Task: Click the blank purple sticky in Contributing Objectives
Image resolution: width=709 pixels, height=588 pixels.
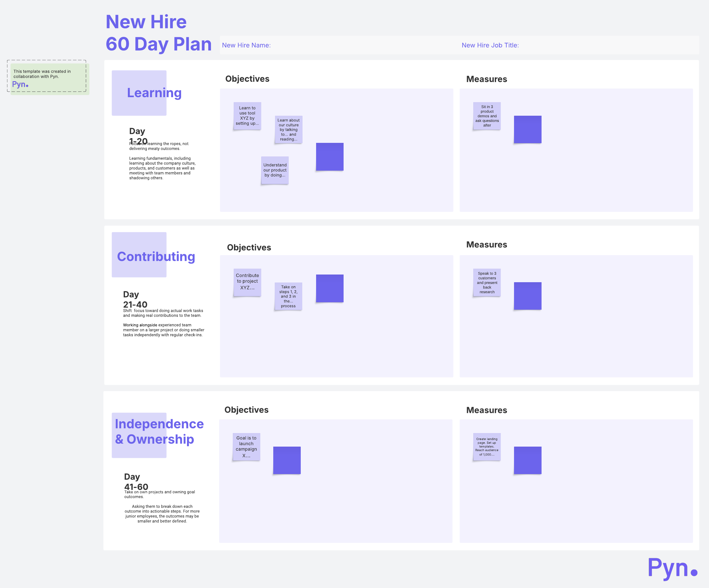Action: [329, 288]
